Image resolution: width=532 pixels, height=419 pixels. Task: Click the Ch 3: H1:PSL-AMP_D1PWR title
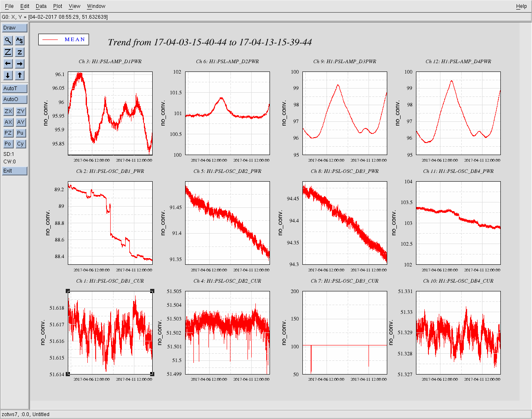110,62
